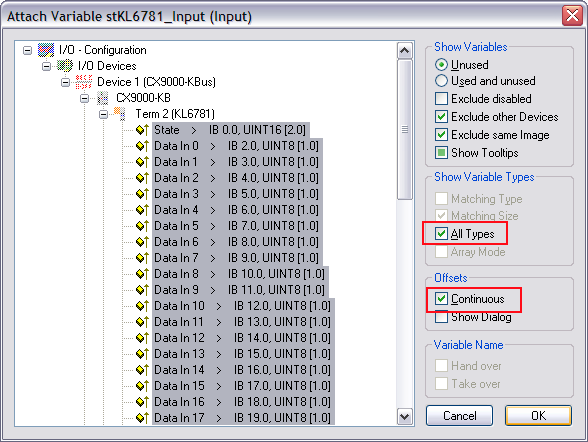The height and width of the screenshot is (442, 588).
Task: Select the Data In 17 > IB 19.0 row
Action: pos(243,418)
